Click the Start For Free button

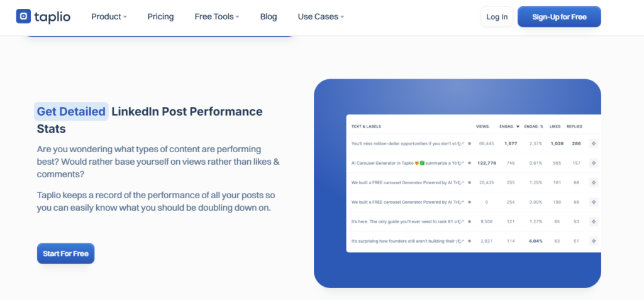click(65, 253)
